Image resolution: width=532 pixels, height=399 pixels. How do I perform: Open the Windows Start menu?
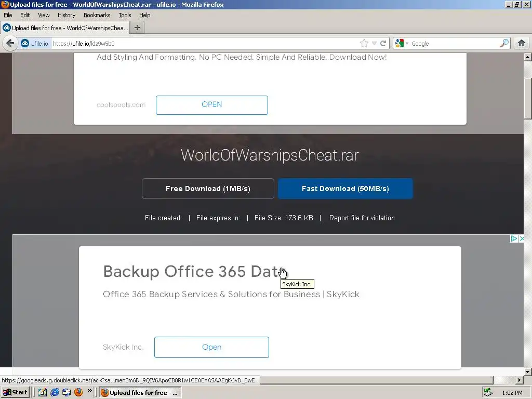15,393
